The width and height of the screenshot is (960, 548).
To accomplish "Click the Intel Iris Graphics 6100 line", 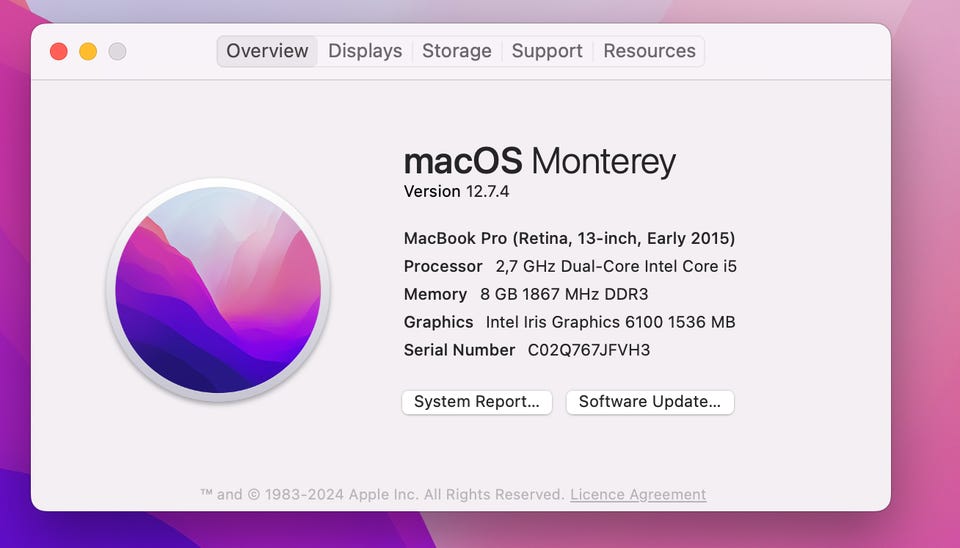I will tap(569, 322).
